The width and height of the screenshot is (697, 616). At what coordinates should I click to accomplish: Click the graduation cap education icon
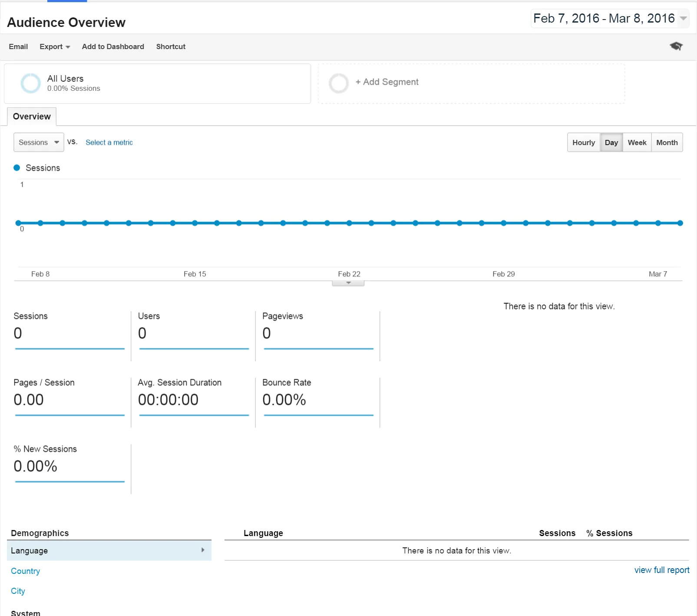[676, 46]
